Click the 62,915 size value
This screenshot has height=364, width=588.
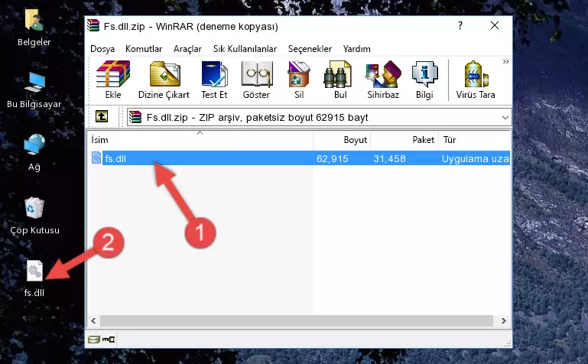[333, 158]
